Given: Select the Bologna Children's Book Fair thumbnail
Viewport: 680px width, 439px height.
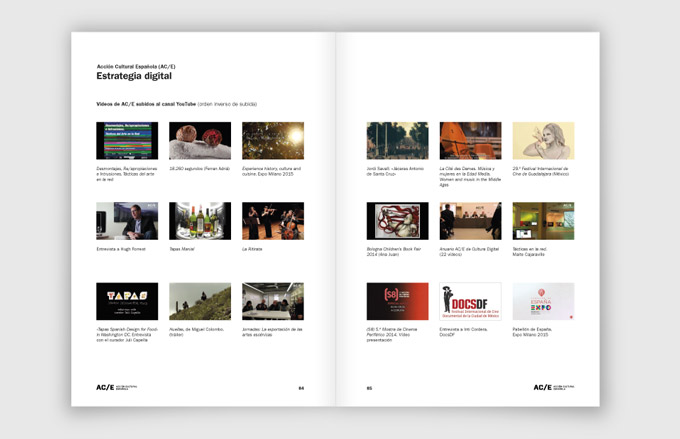Looking at the screenshot, I should [397, 221].
